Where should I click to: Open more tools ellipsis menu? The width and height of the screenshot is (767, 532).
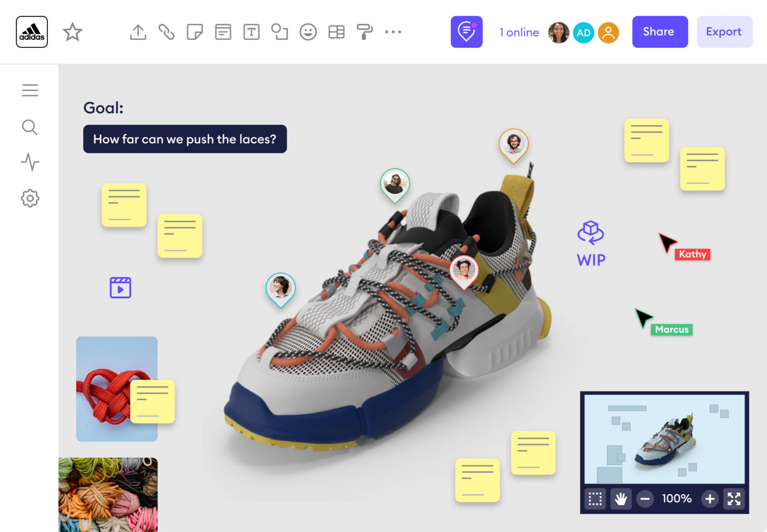click(x=393, y=32)
